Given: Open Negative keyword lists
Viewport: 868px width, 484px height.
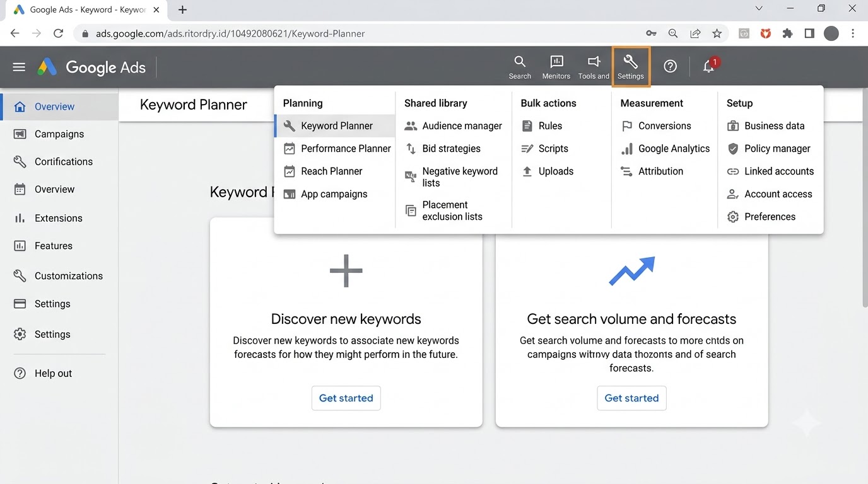Looking at the screenshot, I should pyautogui.click(x=452, y=177).
